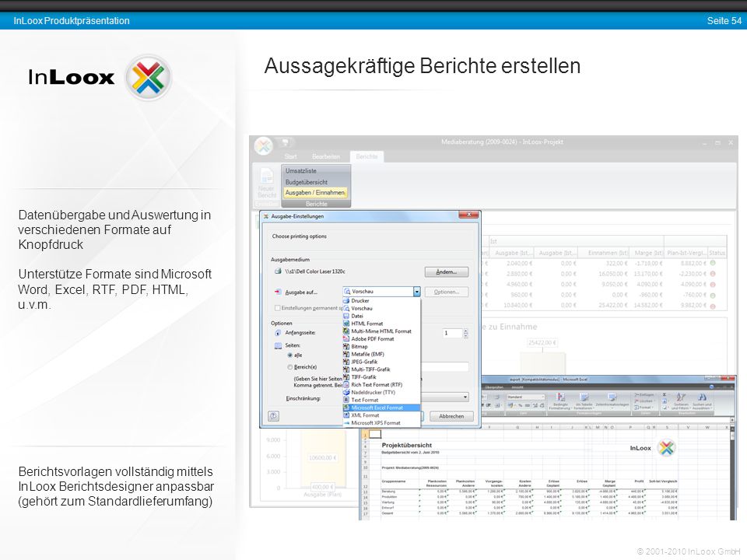
Task: Click the Anfangsseite page icon
Action: tap(278, 332)
